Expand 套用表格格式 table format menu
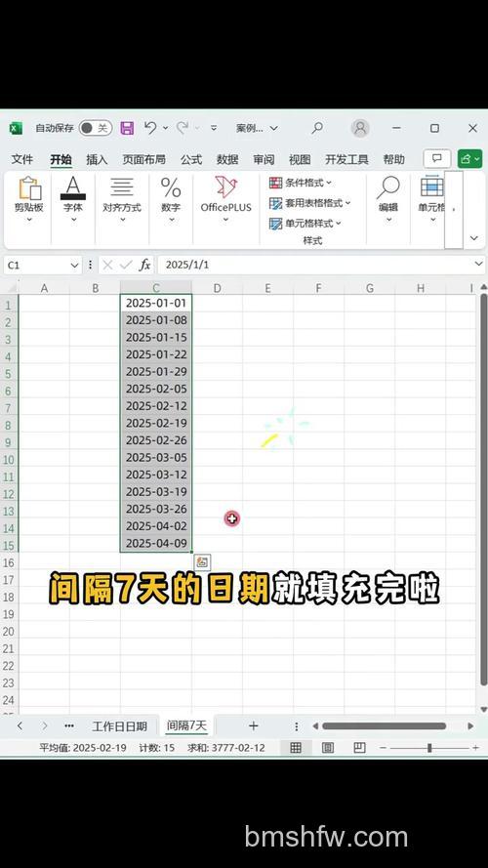488x868 pixels. [309, 203]
